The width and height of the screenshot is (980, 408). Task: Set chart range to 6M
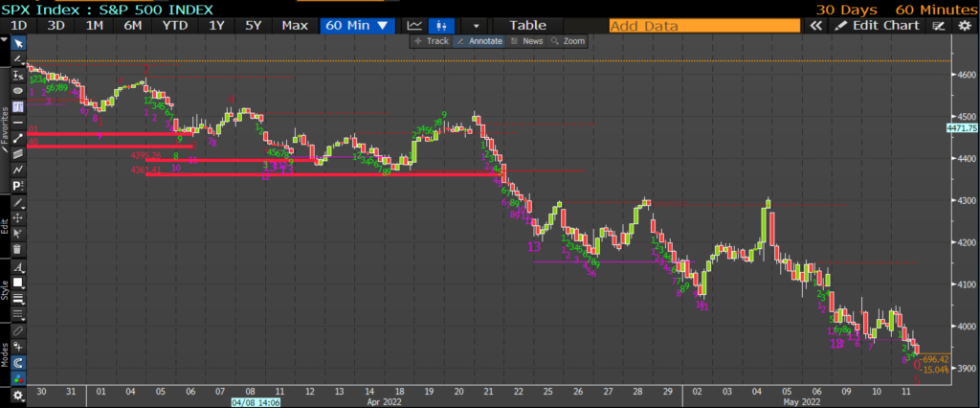[132, 26]
